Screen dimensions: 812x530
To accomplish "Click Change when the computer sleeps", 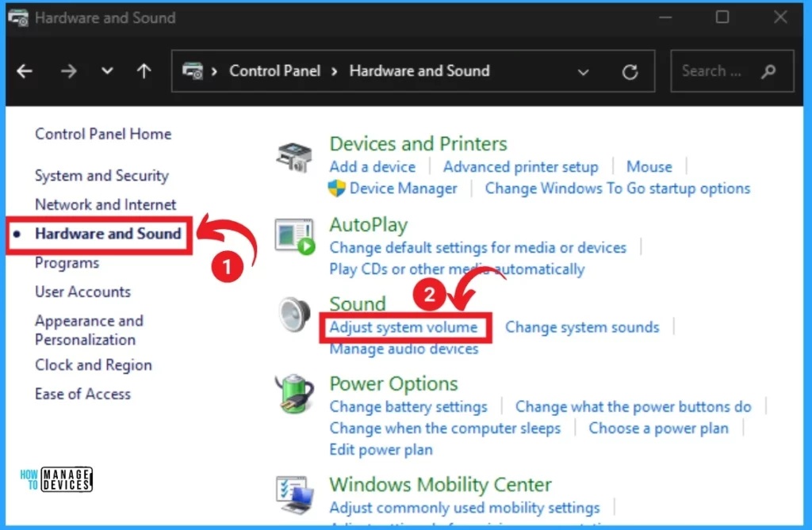I will 446,428.
